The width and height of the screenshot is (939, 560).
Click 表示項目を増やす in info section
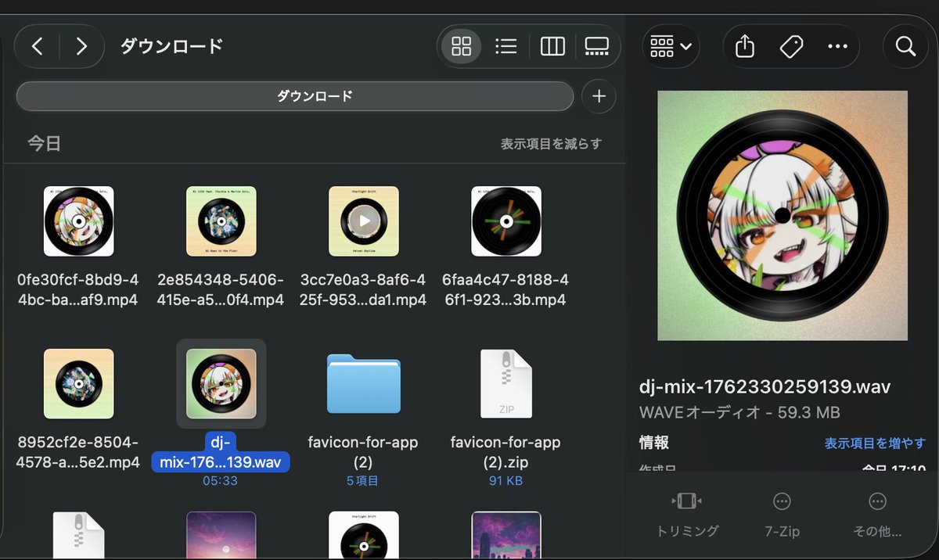coord(875,443)
